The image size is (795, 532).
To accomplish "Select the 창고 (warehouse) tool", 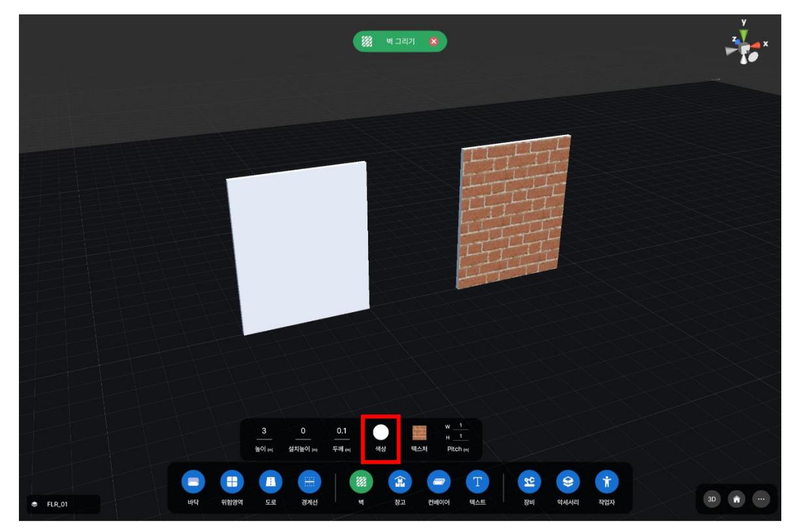I will click(x=399, y=482).
